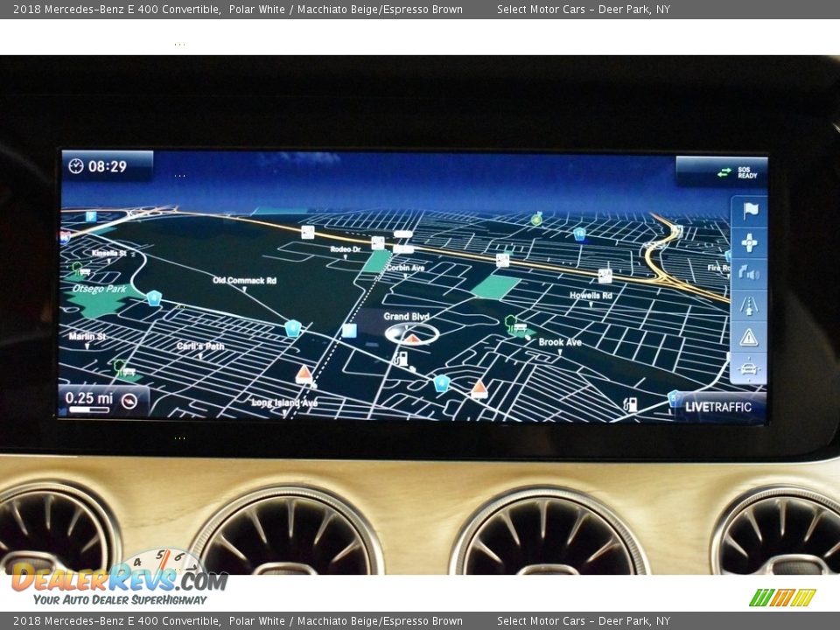Select the Grand Blvd street label
The height and width of the screenshot is (630, 840).
(407, 317)
